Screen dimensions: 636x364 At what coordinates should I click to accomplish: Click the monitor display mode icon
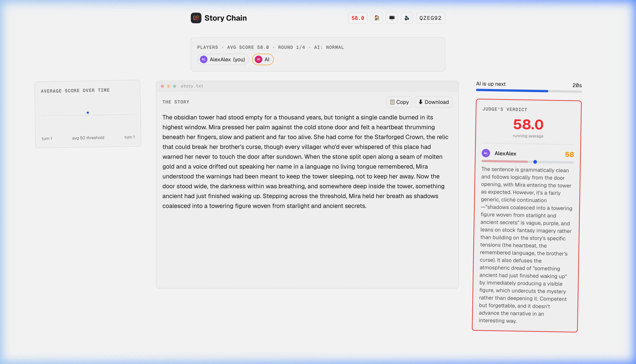392,18
